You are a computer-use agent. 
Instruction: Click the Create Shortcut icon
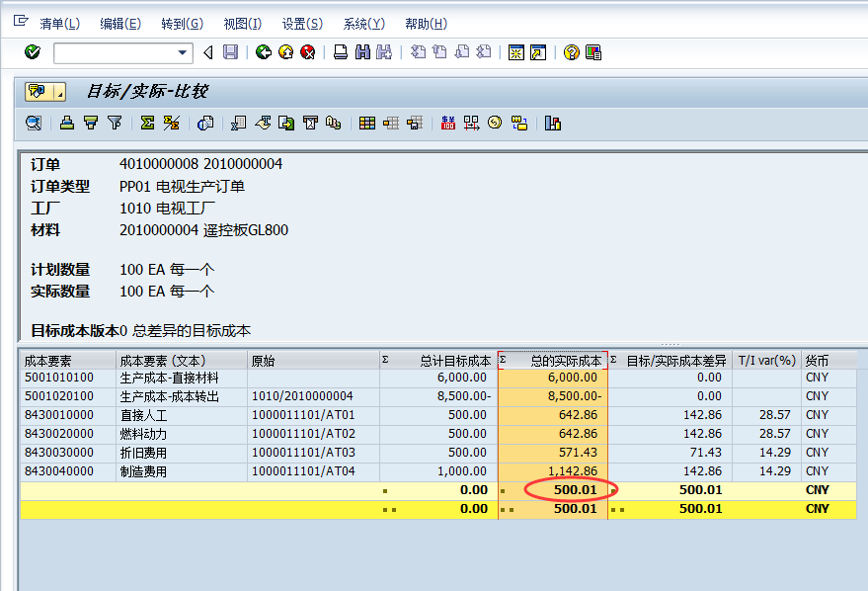[x=538, y=52]
